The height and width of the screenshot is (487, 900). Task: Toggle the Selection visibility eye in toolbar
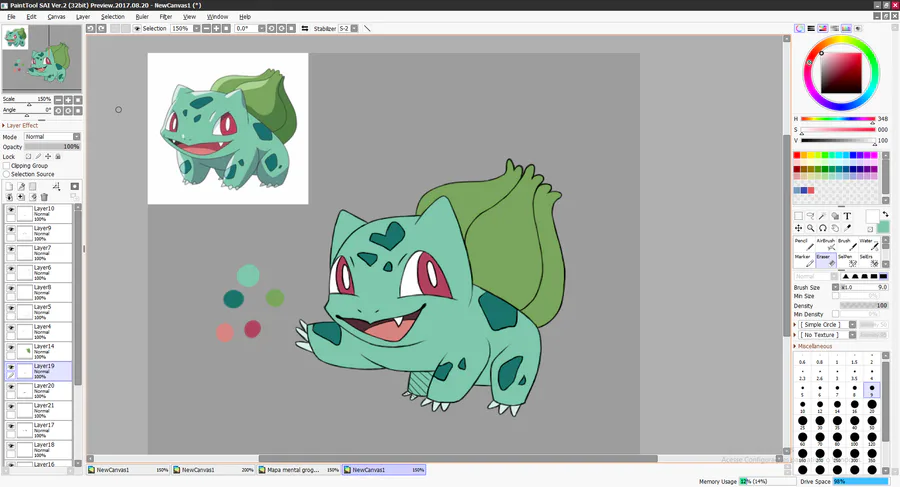[x=137, y=28]
